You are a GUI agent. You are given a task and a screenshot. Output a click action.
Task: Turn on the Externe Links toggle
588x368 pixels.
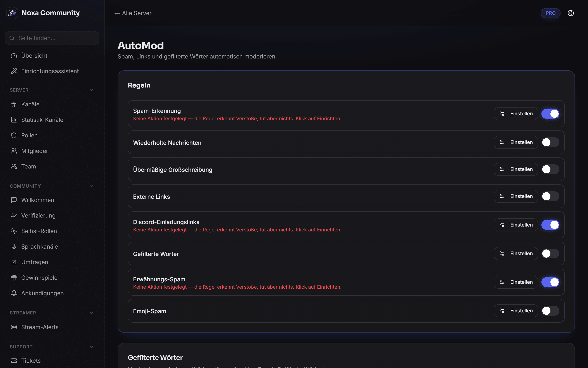(550, 196)
